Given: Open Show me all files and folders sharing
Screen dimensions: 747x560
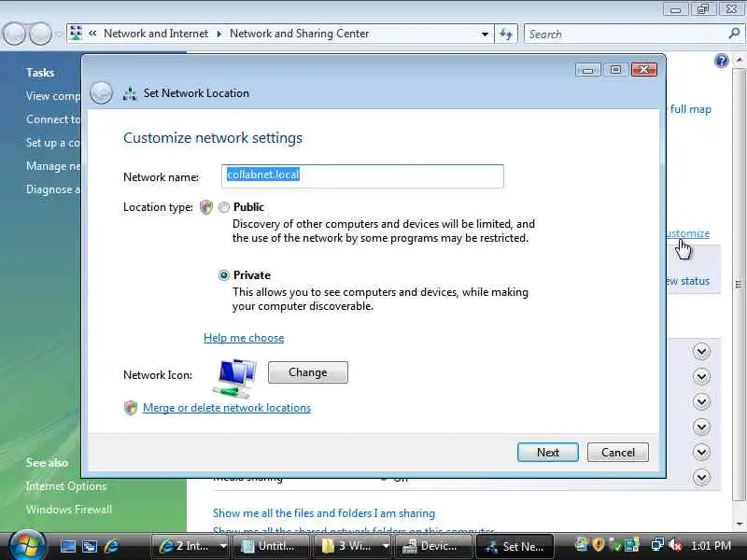Looking at the screenshot, I should point(324,512).
